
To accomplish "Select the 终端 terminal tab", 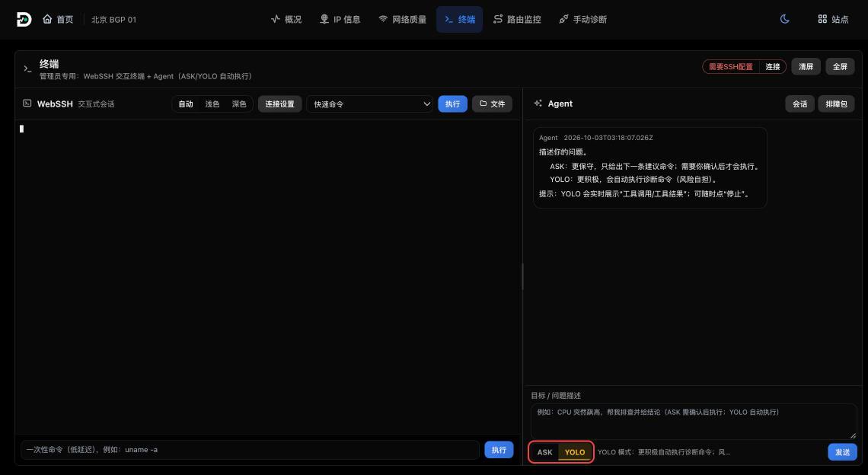I will point(459,19).
